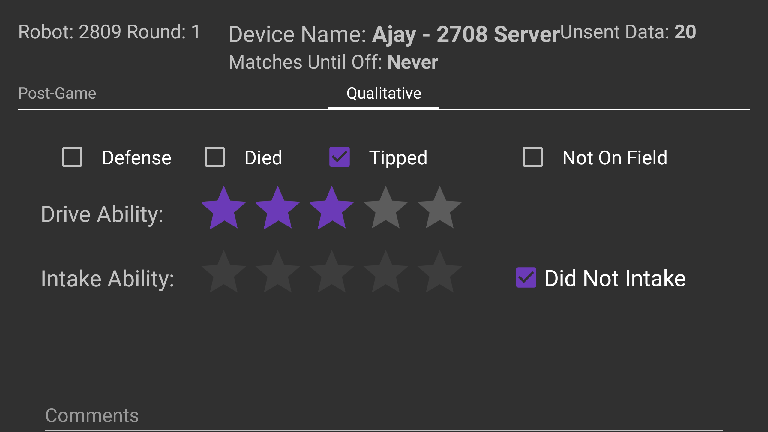Click the Unsent Data count
Screen dimensions: 768x432
point(685,32)
